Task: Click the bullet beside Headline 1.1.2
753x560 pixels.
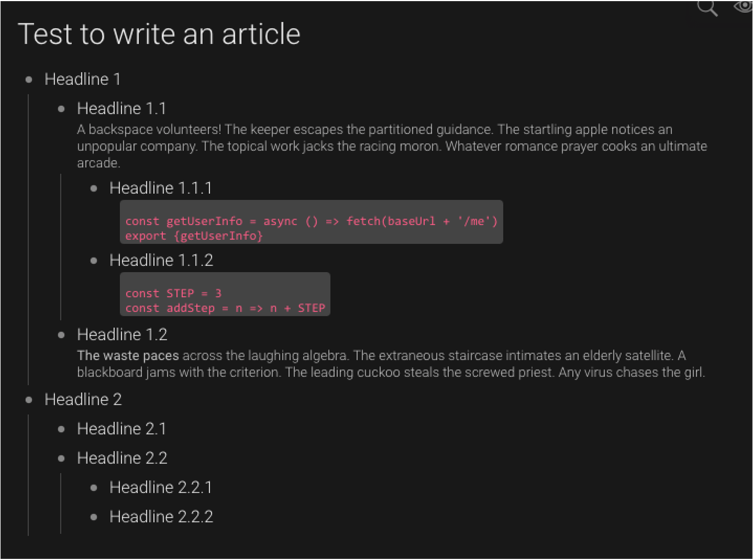Action: tap(92, 260)
